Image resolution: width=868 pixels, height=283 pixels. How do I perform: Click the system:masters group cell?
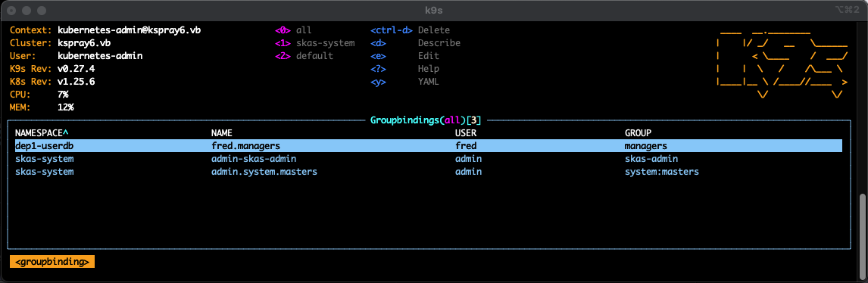coord(662,172)
